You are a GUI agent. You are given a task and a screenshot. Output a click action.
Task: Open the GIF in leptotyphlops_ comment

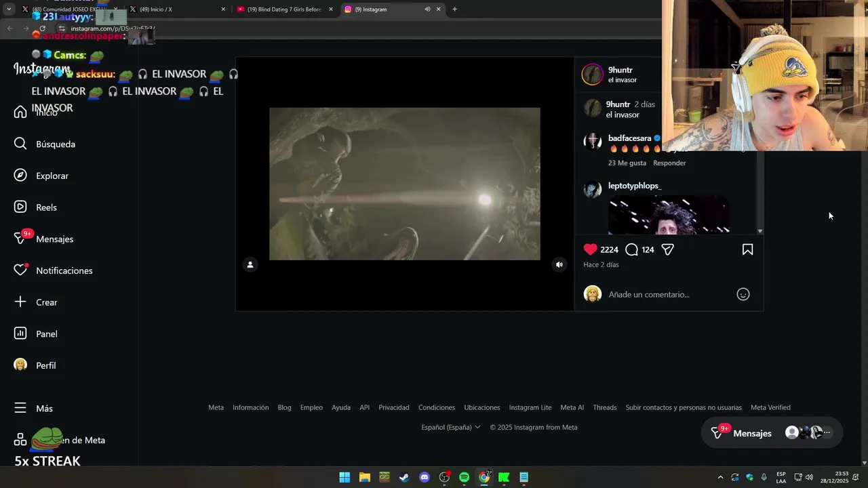669,215
